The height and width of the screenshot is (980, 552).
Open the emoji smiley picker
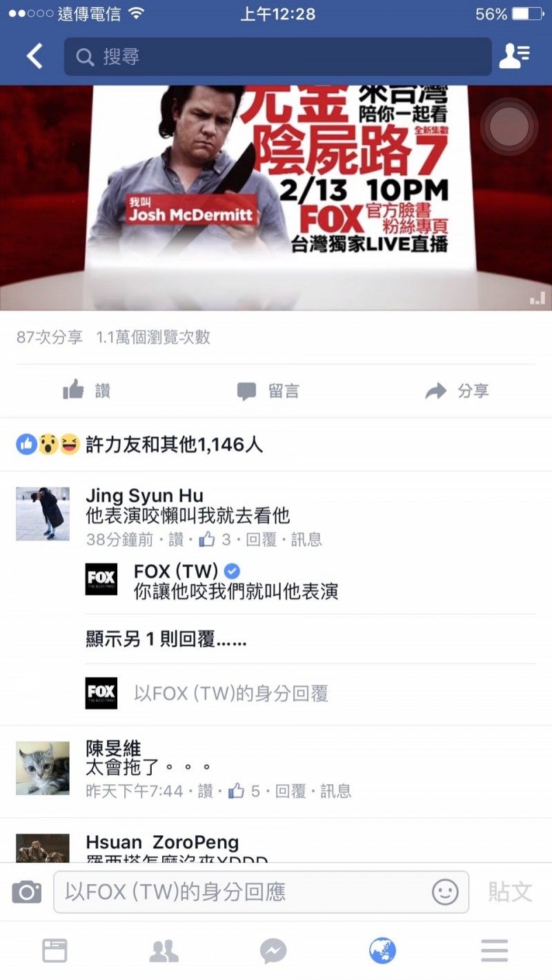(445, 892)
